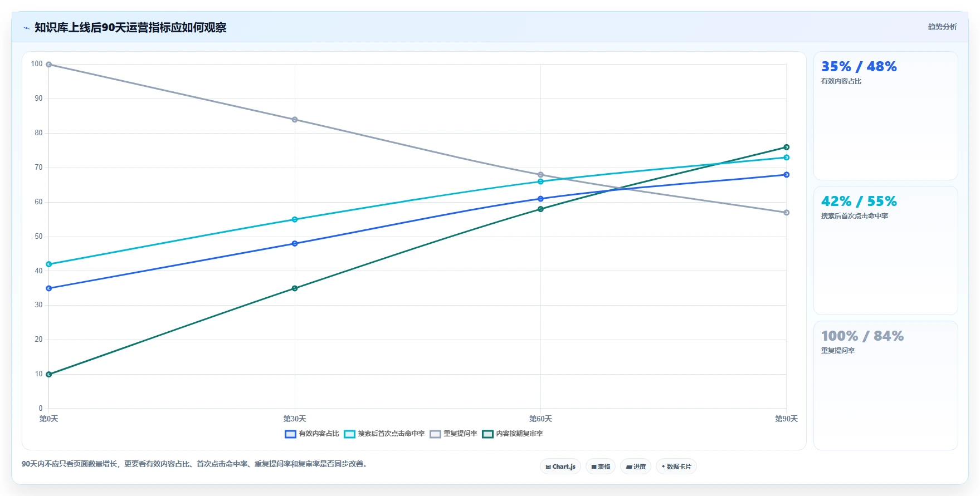
Task: Click the 重复提问率 caption in the third card
Action: [838, 351]
